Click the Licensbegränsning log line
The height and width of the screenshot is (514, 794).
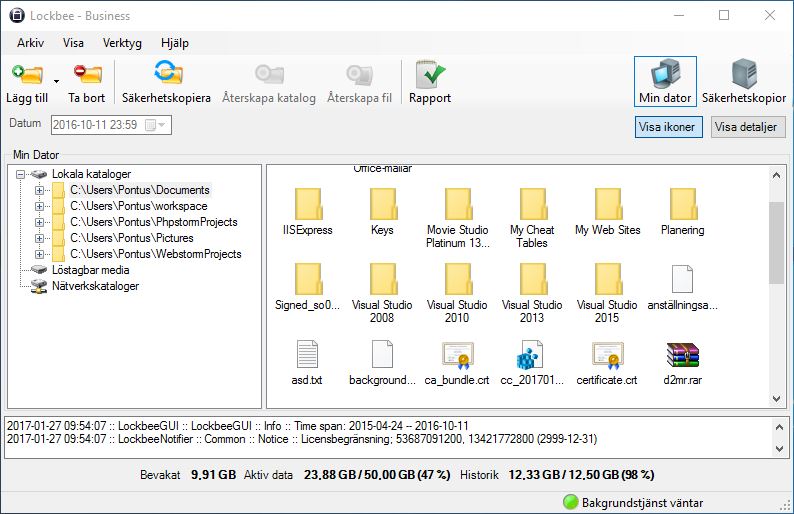[302, 439]
